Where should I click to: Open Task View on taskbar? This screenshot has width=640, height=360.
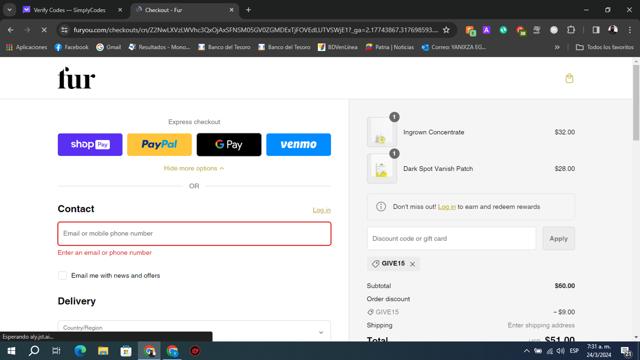point(56,351)
